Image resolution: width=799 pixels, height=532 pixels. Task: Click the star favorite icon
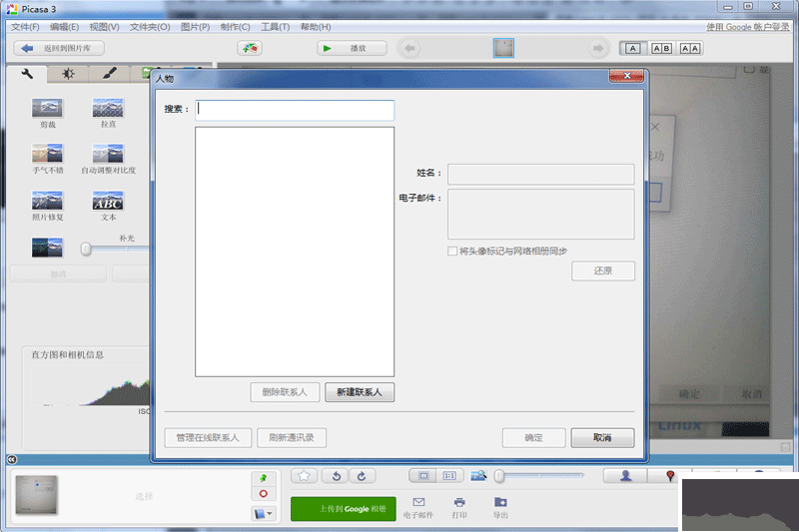[306, 476]
